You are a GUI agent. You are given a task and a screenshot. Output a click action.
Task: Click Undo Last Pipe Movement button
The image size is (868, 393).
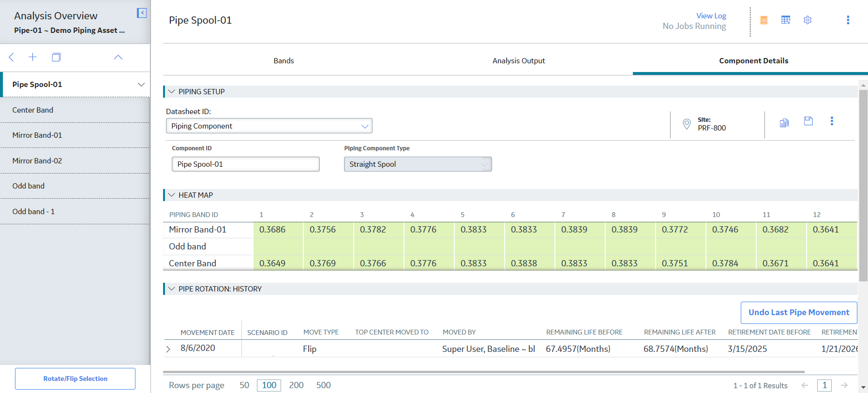point(799,313)
